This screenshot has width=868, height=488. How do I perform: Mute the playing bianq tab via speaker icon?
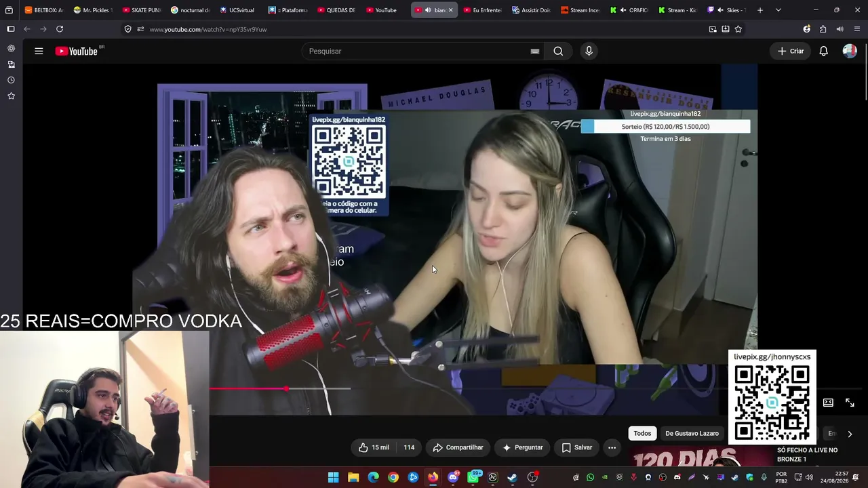[428, 10]
